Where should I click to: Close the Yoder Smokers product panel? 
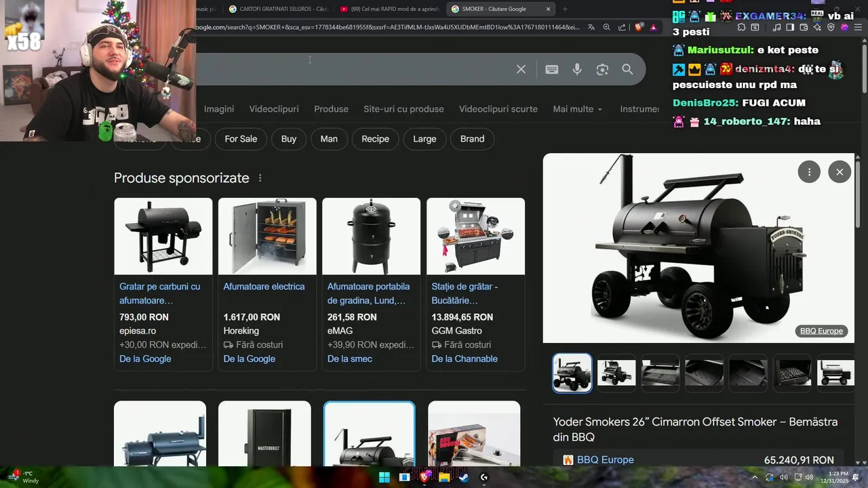point(840,171)
